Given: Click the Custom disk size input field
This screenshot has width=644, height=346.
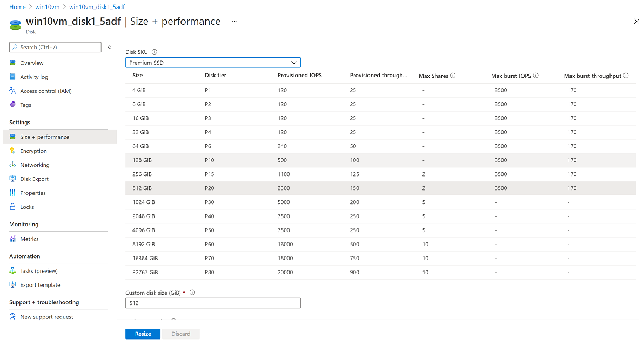Looking at the screenshot, I should [212, 303].
